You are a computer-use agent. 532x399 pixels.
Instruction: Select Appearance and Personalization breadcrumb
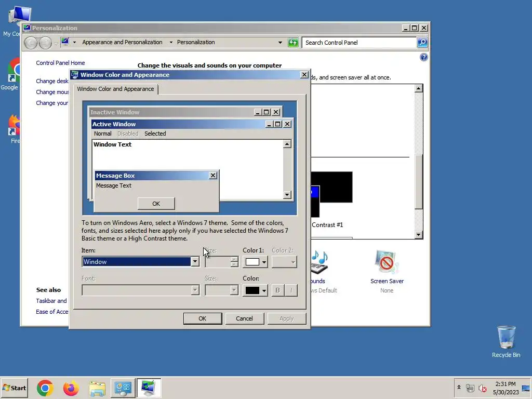(x=122, y=42)
